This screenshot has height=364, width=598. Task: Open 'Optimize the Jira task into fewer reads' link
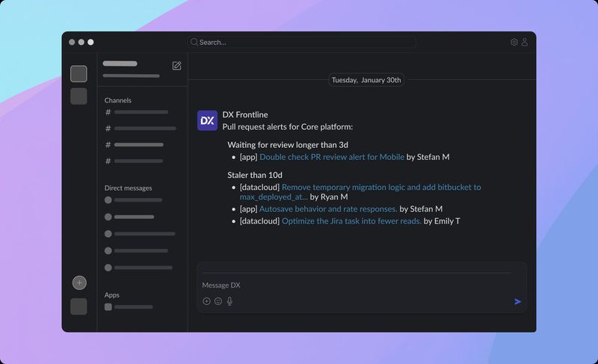[351, 221]
